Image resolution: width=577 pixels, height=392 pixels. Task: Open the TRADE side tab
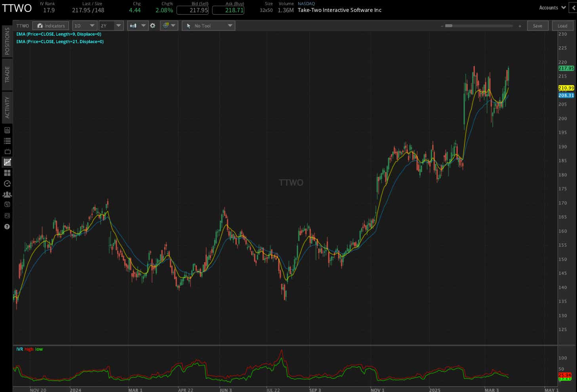click(7, 74)
